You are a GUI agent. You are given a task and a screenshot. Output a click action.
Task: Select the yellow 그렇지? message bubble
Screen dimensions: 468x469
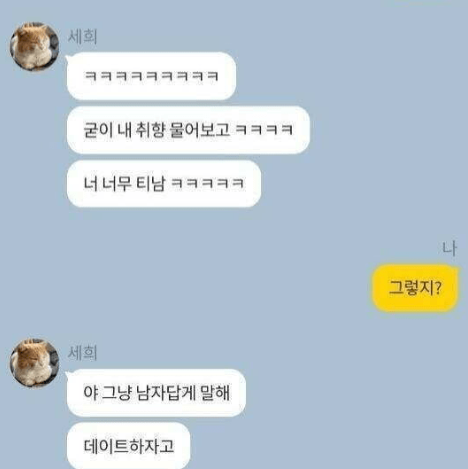pos(415,288)
